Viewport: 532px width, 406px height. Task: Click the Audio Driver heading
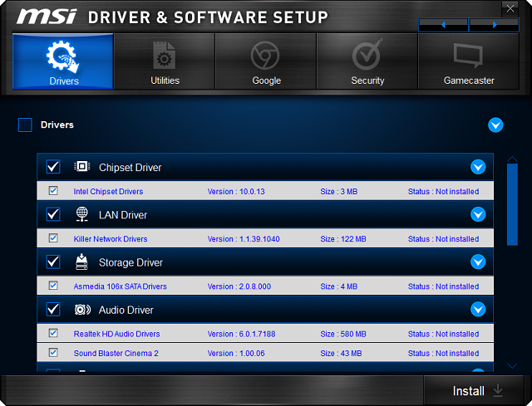tap(126, 310)
